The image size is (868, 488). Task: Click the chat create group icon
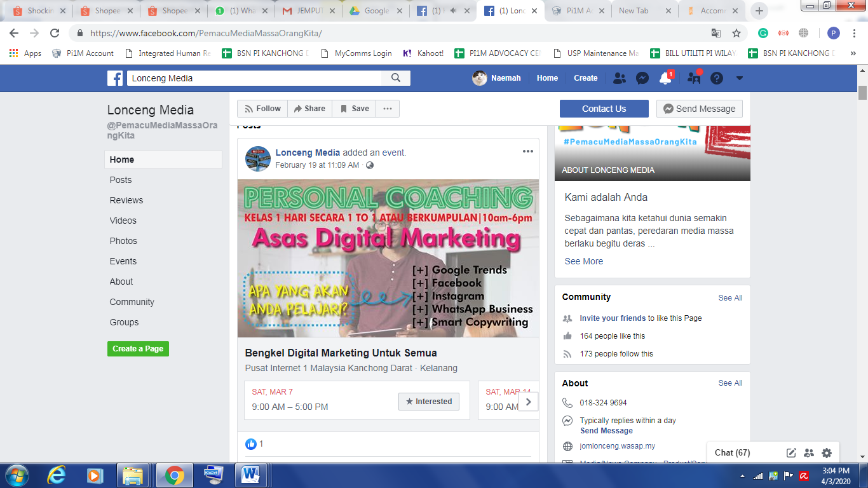(809, 452)
